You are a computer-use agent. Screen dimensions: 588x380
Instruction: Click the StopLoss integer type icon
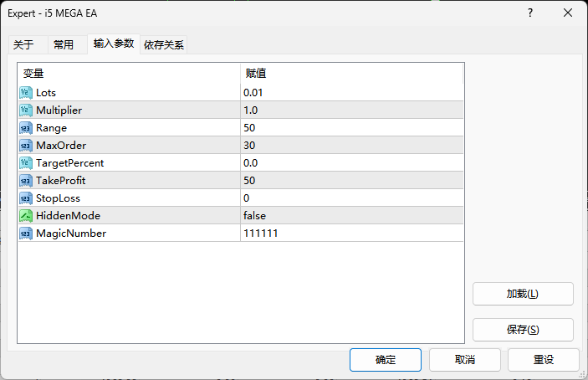pyautogui.click(x=25, y=198)
